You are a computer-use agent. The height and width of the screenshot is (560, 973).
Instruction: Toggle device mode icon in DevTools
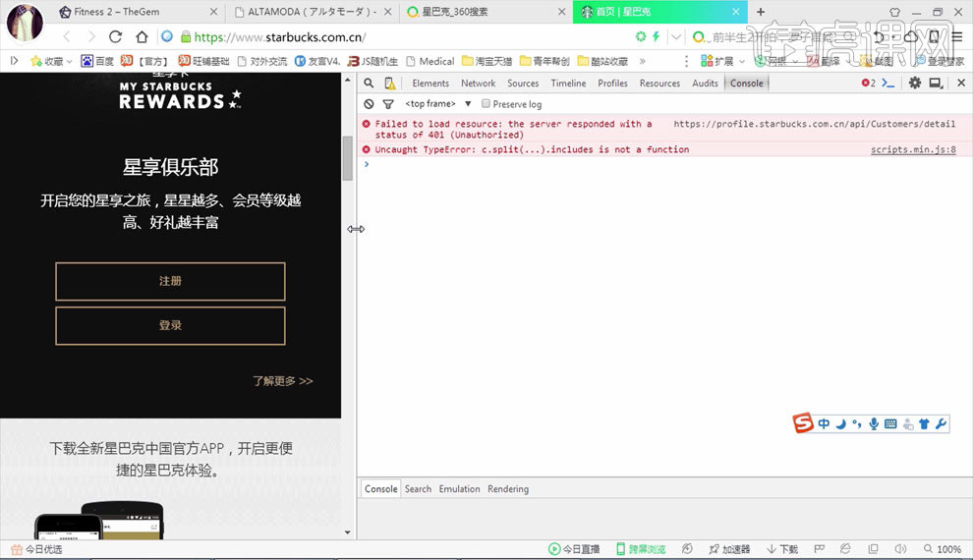(x=390, y=84)
